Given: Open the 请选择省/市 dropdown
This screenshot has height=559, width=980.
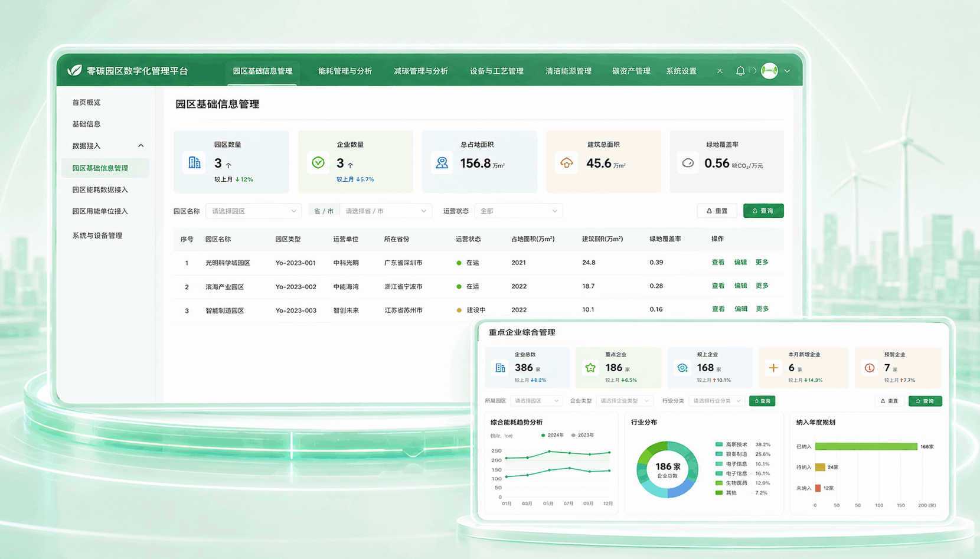Looking at the screenshot, I should (386, 211).
